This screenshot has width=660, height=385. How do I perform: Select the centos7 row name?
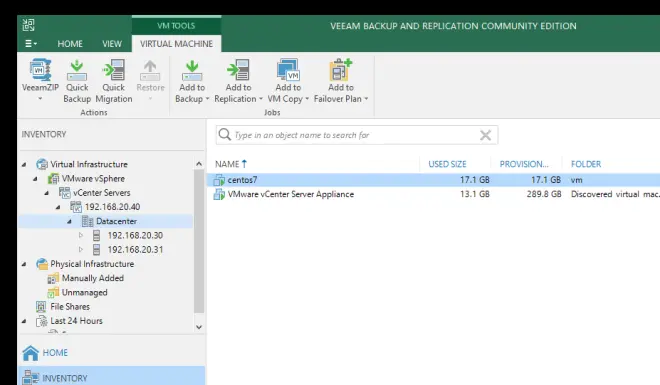[x=242, y=180]
